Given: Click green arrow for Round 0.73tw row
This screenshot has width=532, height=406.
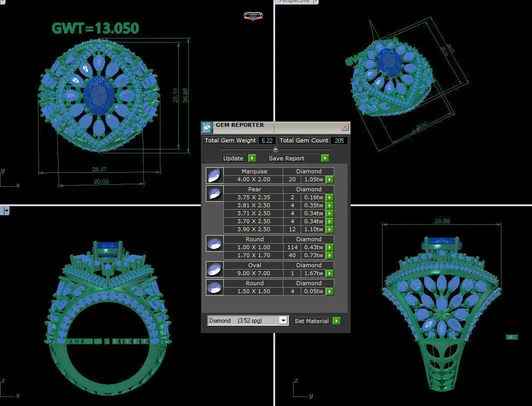Looking at the screenshot, I should coord(330,255).
